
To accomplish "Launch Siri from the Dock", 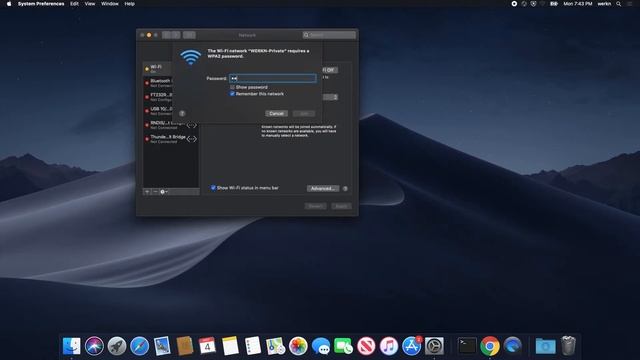I will click(x=94, y=346).
